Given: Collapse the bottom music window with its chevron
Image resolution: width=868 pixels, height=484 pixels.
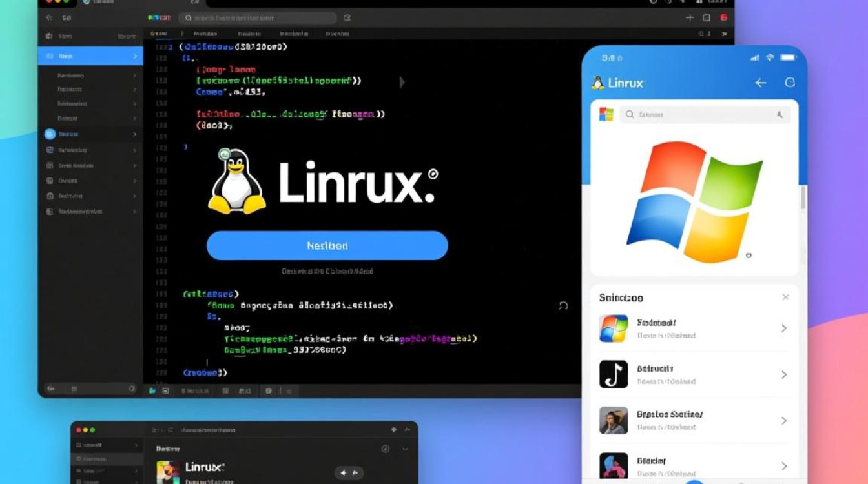Looking at the screenshot, I should pyautogui.click(x=405, y=448).
